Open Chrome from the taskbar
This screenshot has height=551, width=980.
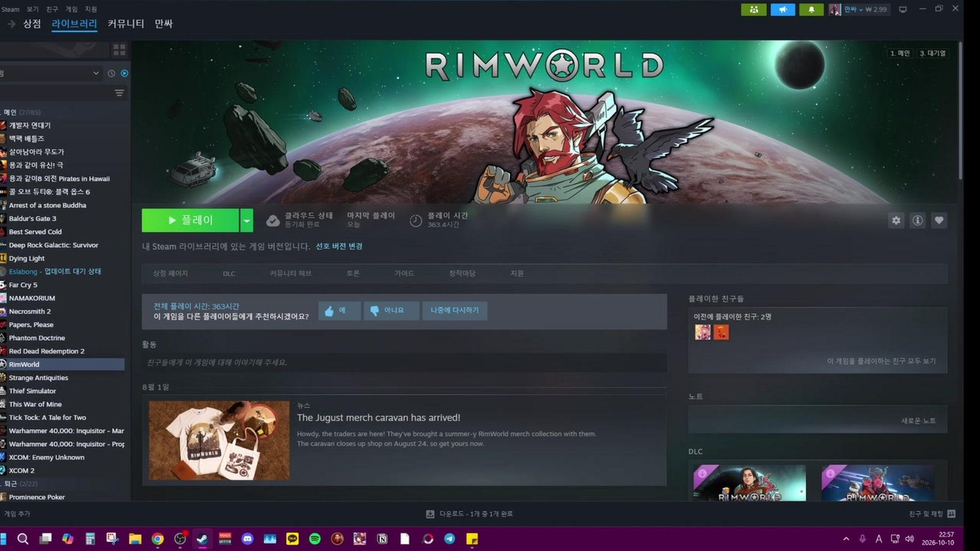158,539
